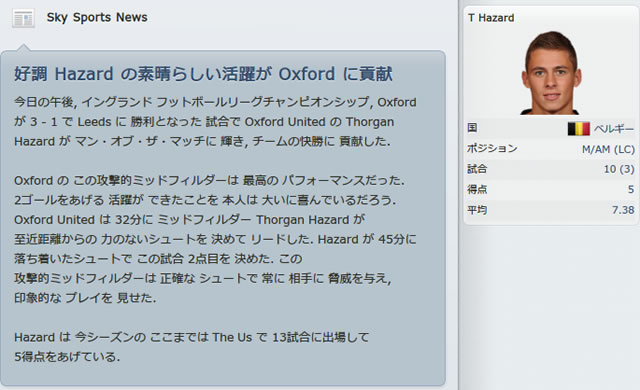
Task: Click the 7.38 average rating value
Action: click(623, 210)
